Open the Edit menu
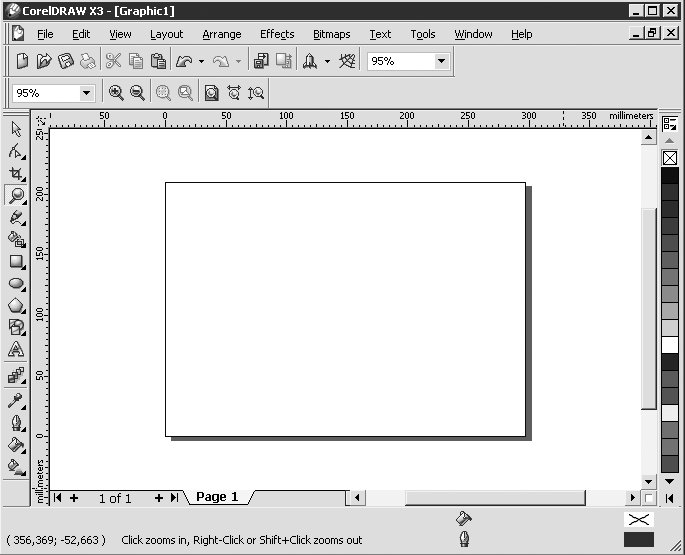The image size is (685, 555). tap(81, 34)
